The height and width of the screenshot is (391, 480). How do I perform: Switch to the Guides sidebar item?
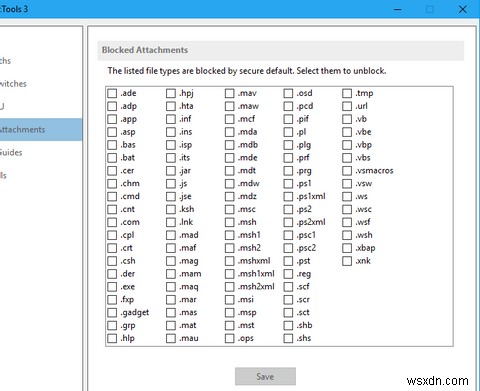[11, 152]
